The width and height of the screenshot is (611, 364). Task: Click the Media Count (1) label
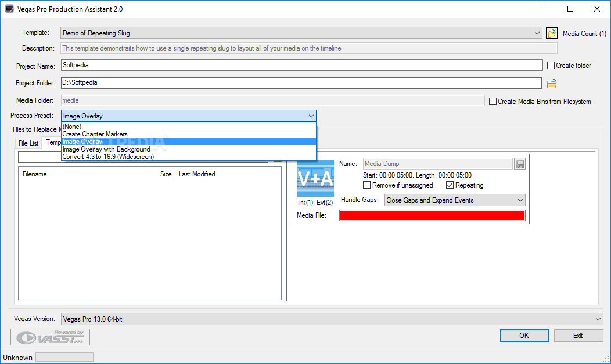coord(584,34)
